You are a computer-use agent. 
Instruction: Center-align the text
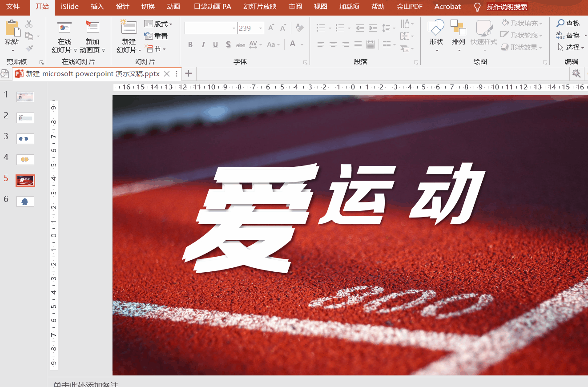click(x=333, y=44)
